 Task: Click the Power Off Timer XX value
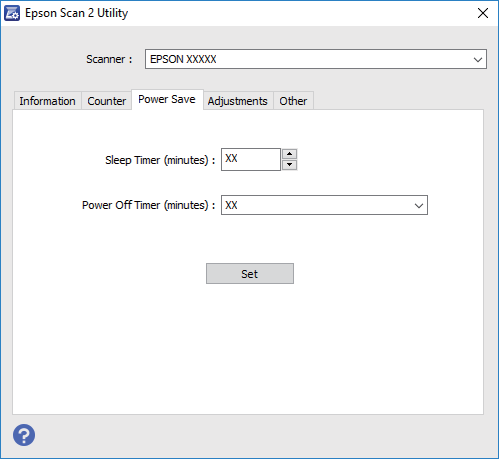[231, 205]
